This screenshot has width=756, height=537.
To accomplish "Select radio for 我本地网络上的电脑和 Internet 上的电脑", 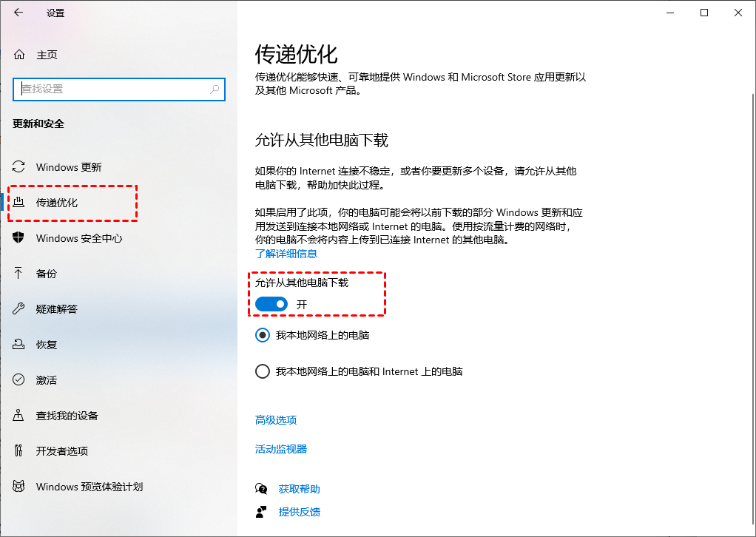I will (x=263, y=371).
